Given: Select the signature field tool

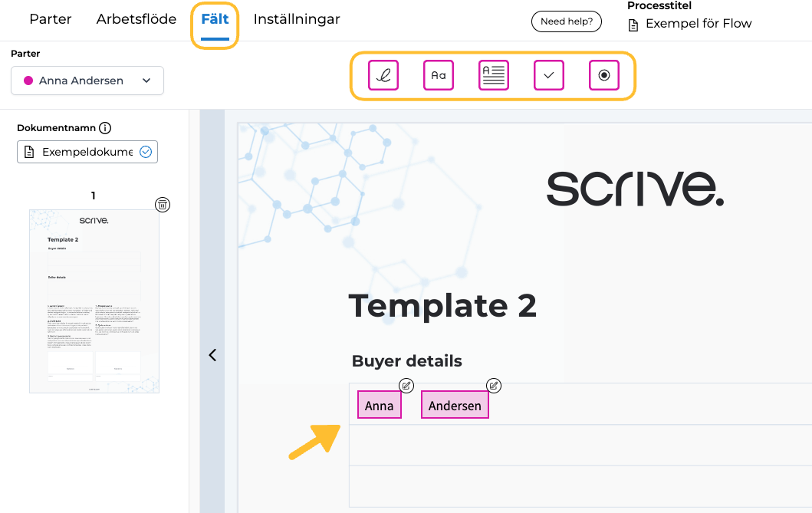Looking at the screenshot, I should pyautogui.click(x=383, y=75).
